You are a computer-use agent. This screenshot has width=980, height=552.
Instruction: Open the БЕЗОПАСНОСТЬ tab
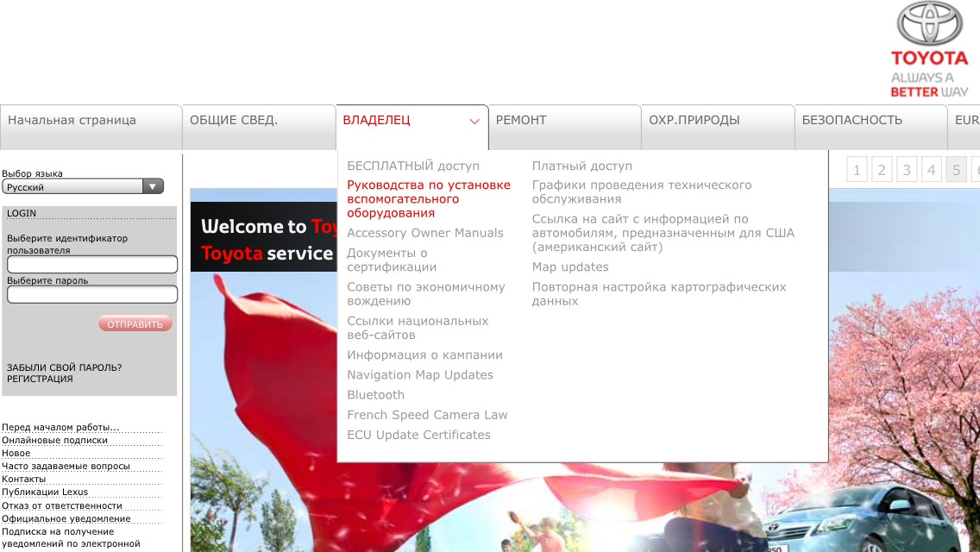(x=871, y=127)
